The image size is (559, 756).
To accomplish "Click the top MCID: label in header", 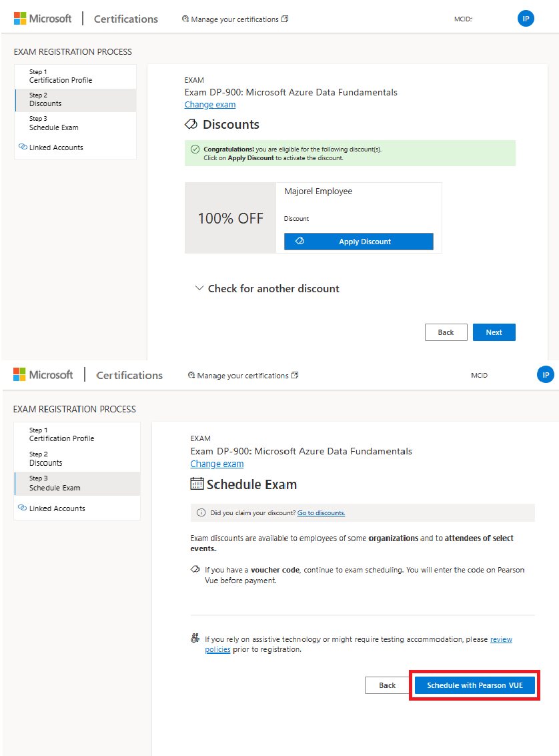I will click(463, 19).
